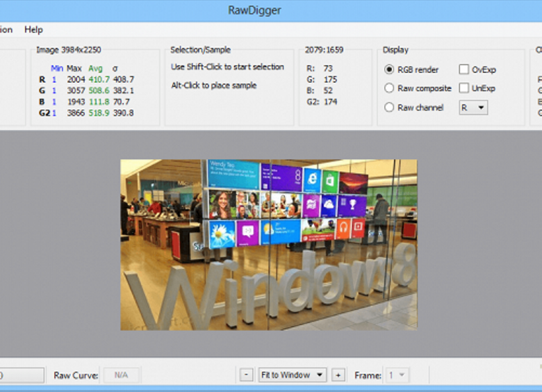Select the Raw composite radio button
542x392 pixels.
tap(389, 88)
